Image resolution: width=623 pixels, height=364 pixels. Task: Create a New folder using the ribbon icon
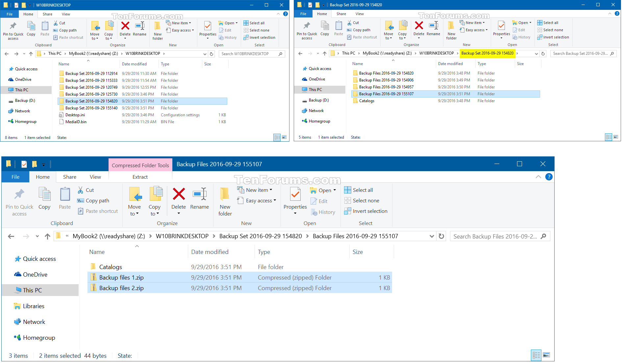[x=225, y=200]
